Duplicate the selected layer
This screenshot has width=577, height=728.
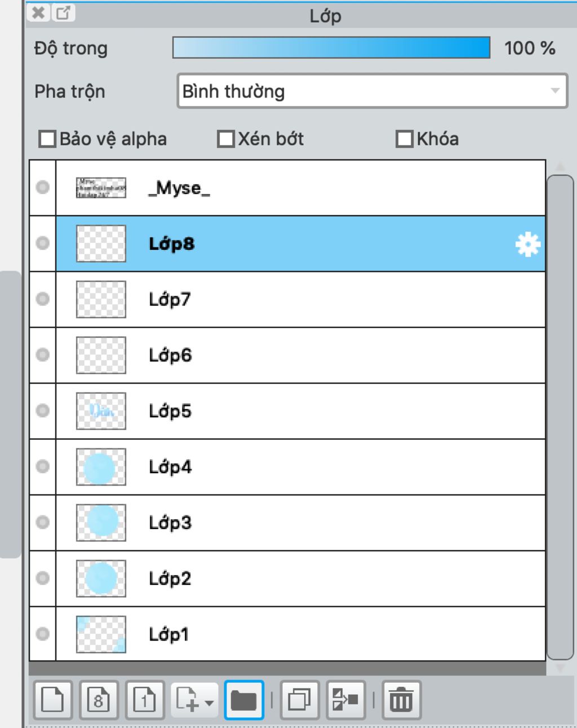pos(299,700)
